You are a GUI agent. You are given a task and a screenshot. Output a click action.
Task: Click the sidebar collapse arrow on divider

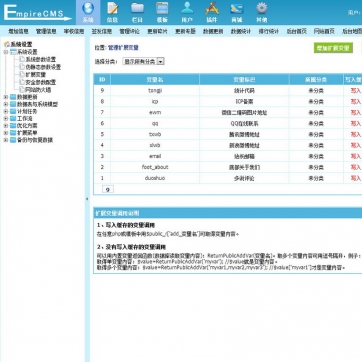click(87, 199)
